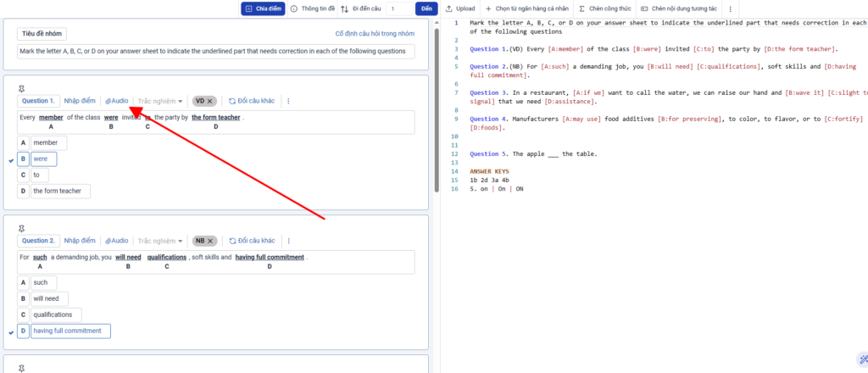This screenshot has width=868, height=373.
Task: Click Đổi câu khác for Question 2
Action: click(x=252, y=241)
